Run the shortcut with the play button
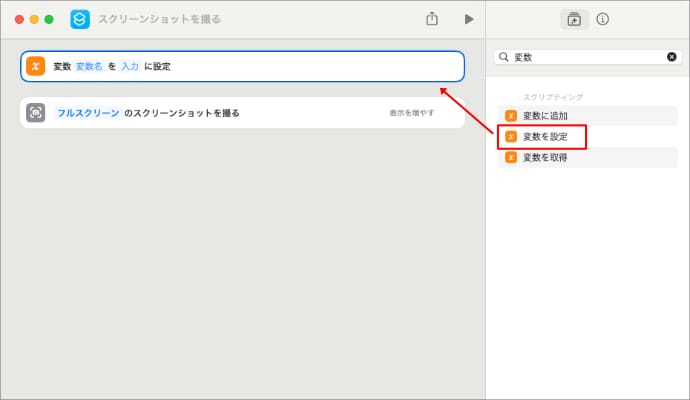 [468, 19]
